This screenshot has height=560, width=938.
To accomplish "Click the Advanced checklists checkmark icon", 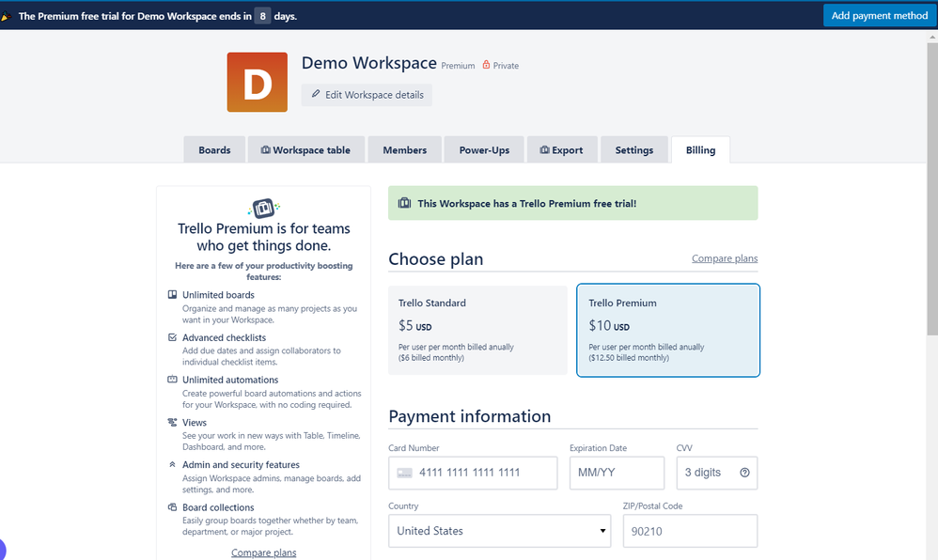I will point(174,337).
